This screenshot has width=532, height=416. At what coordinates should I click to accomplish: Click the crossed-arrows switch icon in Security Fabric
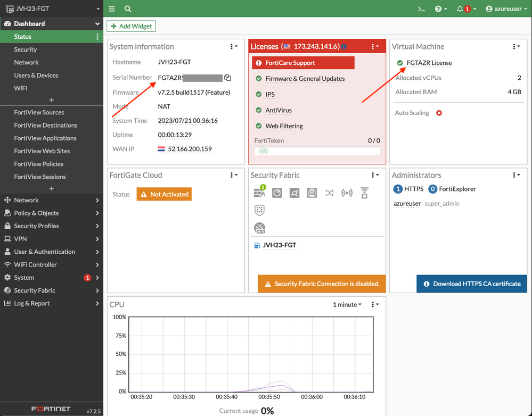pos(329,193)
